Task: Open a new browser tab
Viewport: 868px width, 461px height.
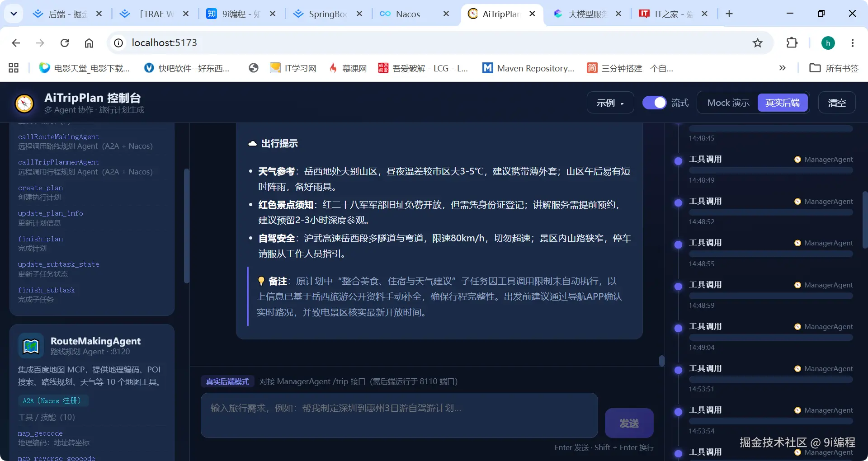Action: pyautogui.click(x=729, y=14)
